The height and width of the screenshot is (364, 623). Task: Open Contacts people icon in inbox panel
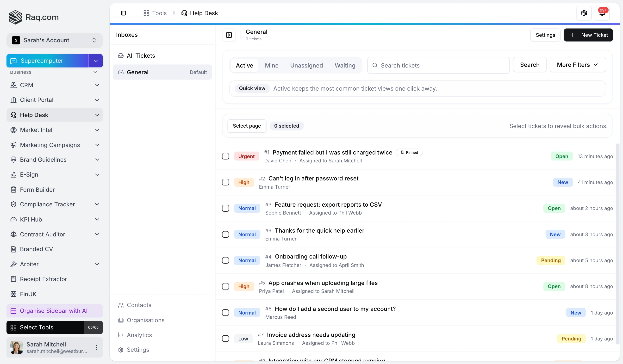pos(121,305)
